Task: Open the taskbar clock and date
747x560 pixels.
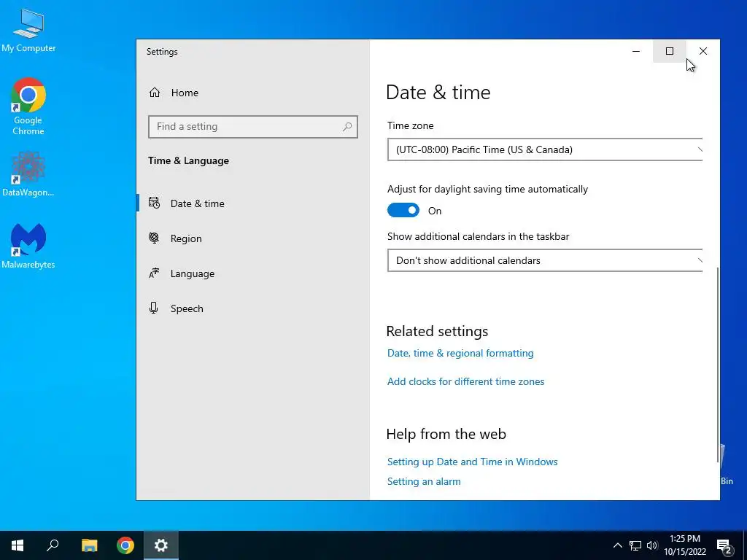Action: point(685,545)
